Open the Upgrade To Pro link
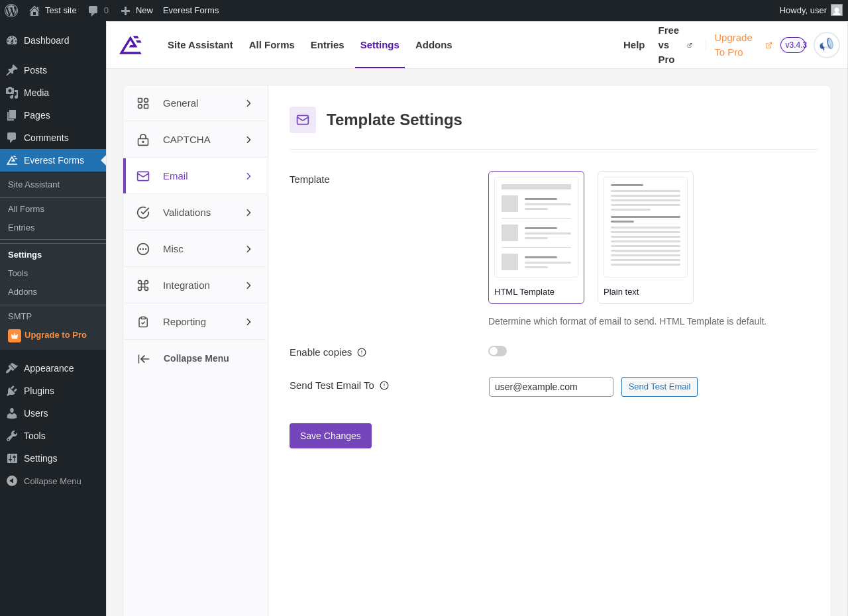The image size is (848, 616). pyautogui.click(x=733, y=45)
